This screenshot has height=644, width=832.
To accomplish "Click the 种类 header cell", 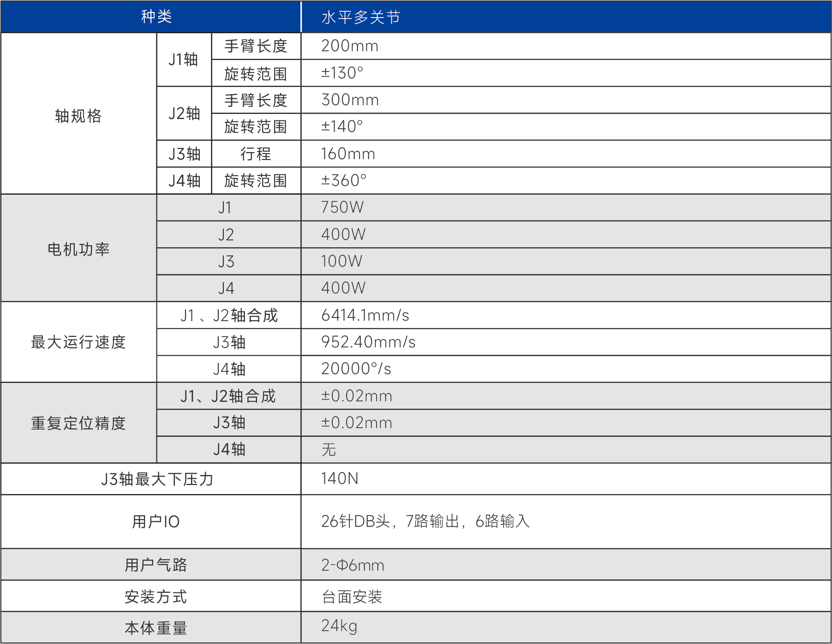I will [156, 17].
